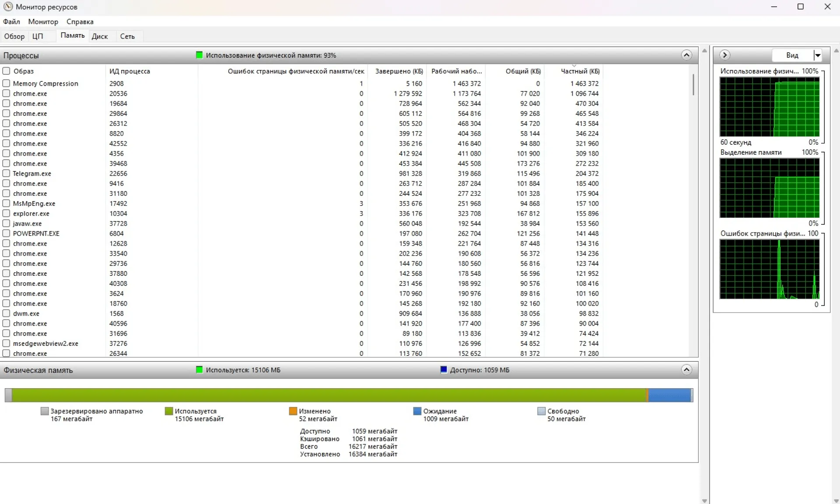Screen dimensions: 840x504
Task: Collapse the Процессы section with chevron
Action: pyautogui.click(x=686, y=55)
